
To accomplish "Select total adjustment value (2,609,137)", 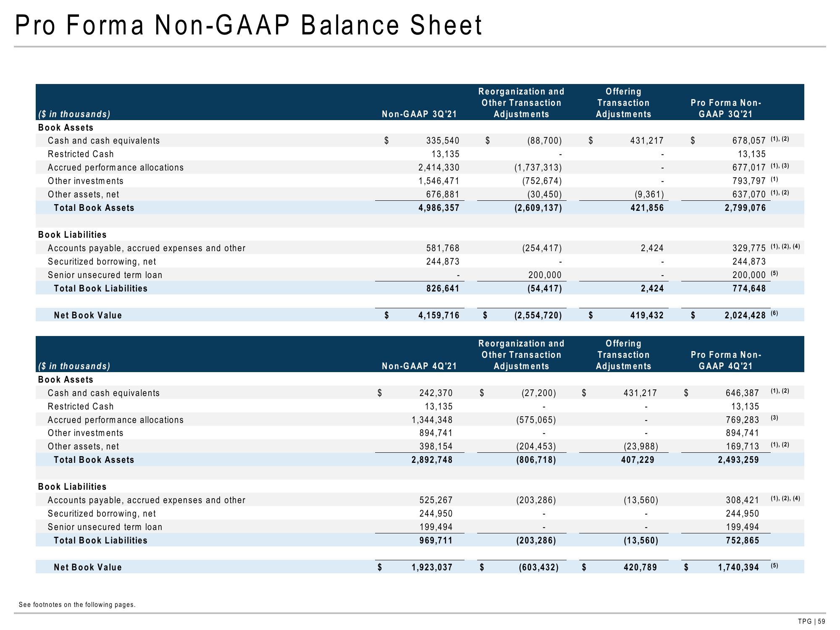I will pyautogui.click(x=538, y=208).
